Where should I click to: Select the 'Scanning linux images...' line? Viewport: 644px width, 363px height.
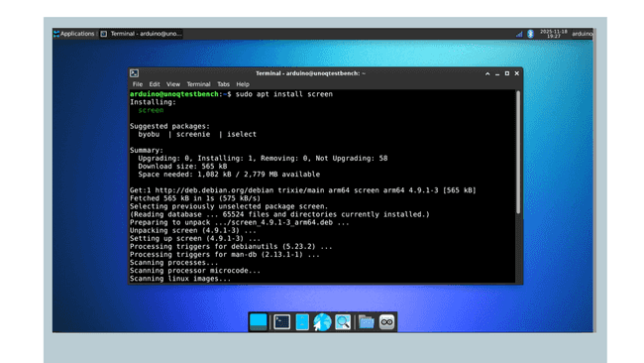(x=180, y=279)
